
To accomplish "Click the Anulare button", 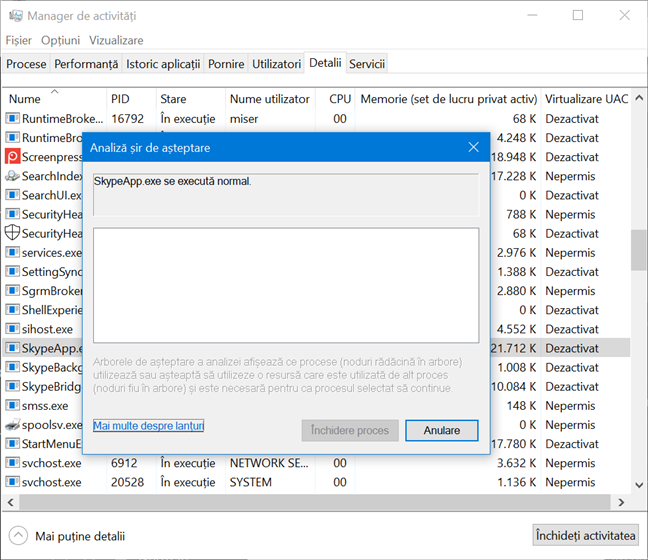I will point(442,430).
